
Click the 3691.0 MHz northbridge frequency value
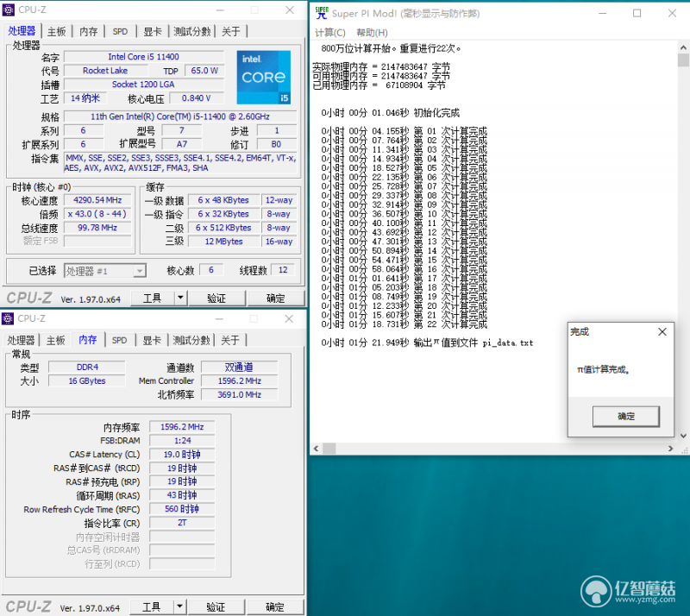[x=240, y=394]
